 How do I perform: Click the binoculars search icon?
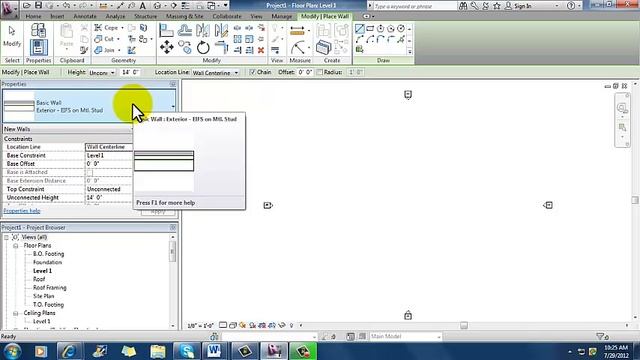[x=463, y=6]
